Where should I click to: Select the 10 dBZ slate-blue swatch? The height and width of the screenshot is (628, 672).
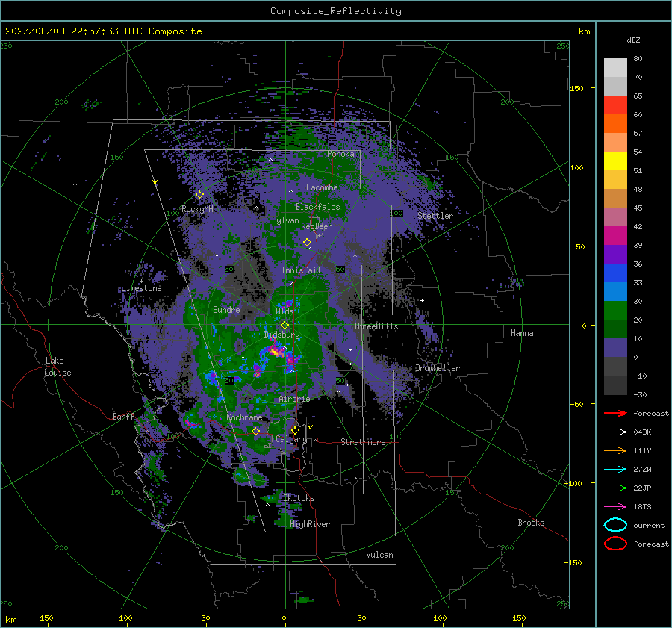[x=615, y=347]
